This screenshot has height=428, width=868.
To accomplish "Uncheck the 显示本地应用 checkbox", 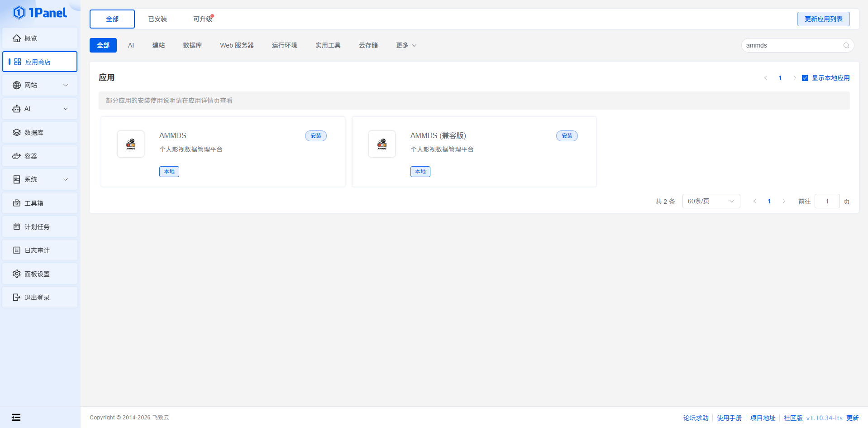I will (x=805, y=78).
